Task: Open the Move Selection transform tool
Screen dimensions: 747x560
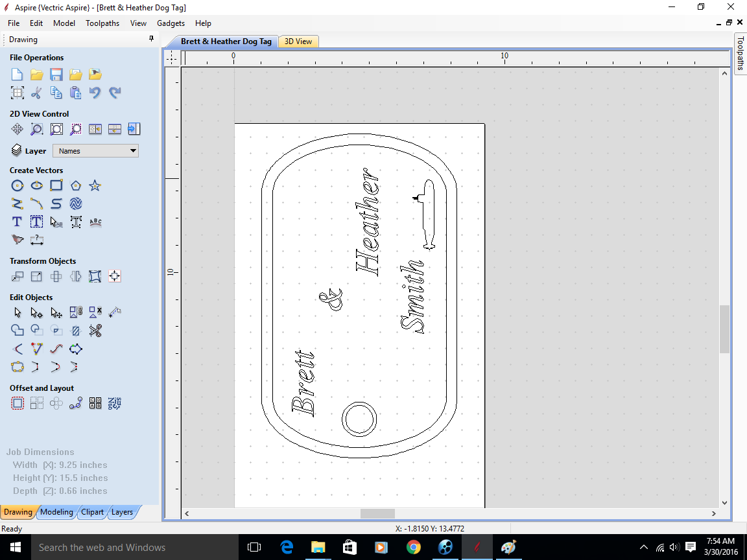Action: (x=17, y=276)
